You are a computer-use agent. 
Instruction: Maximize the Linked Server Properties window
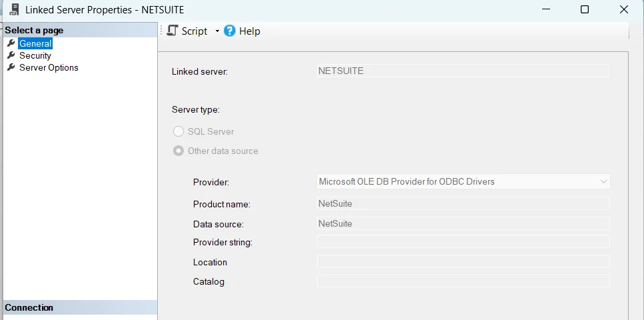pos(585,9)
